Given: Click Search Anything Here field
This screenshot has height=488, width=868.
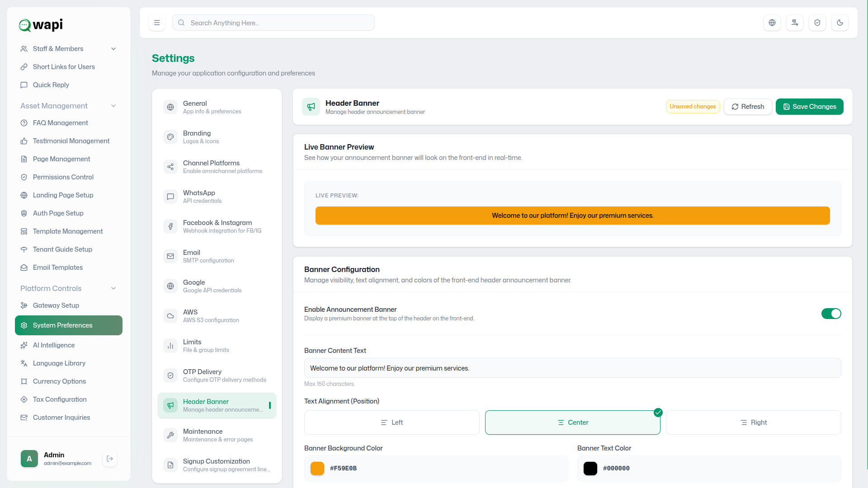Looking at the screenshot, I should pos(273,23).
